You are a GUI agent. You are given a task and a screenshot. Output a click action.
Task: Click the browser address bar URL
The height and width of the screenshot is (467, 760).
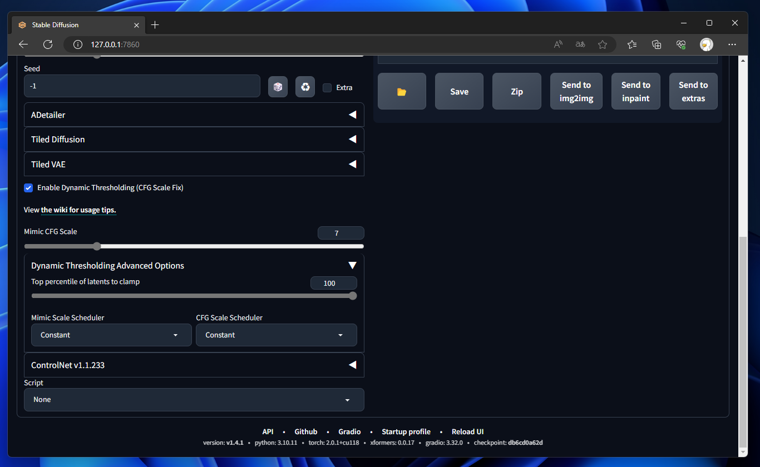coord(115,45)
